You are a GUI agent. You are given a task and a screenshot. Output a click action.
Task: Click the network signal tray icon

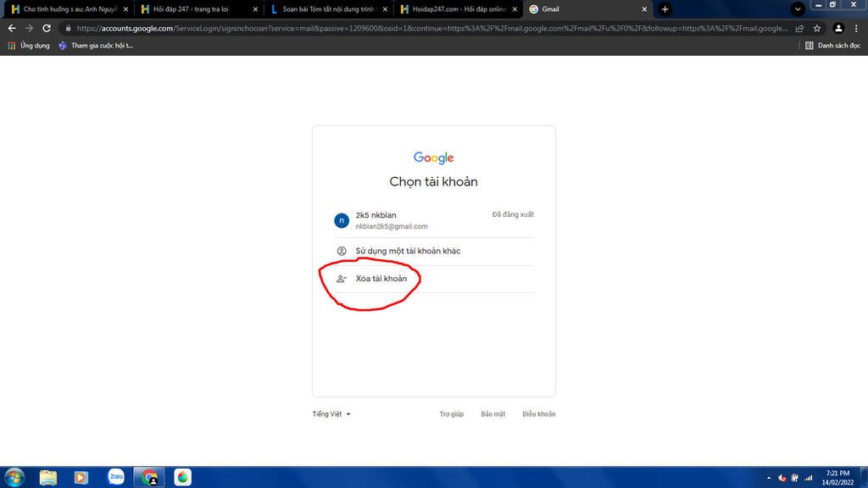coord(808,478)
